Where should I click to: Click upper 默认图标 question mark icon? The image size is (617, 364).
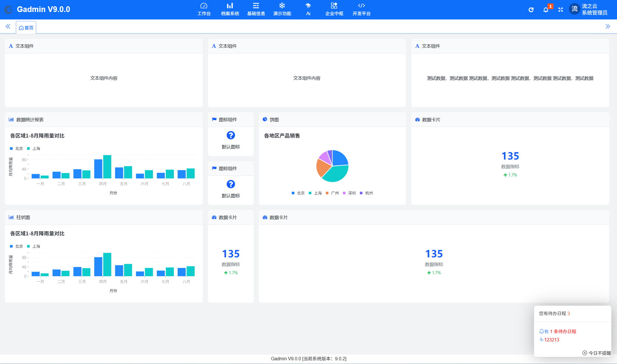tap(231, 135)
